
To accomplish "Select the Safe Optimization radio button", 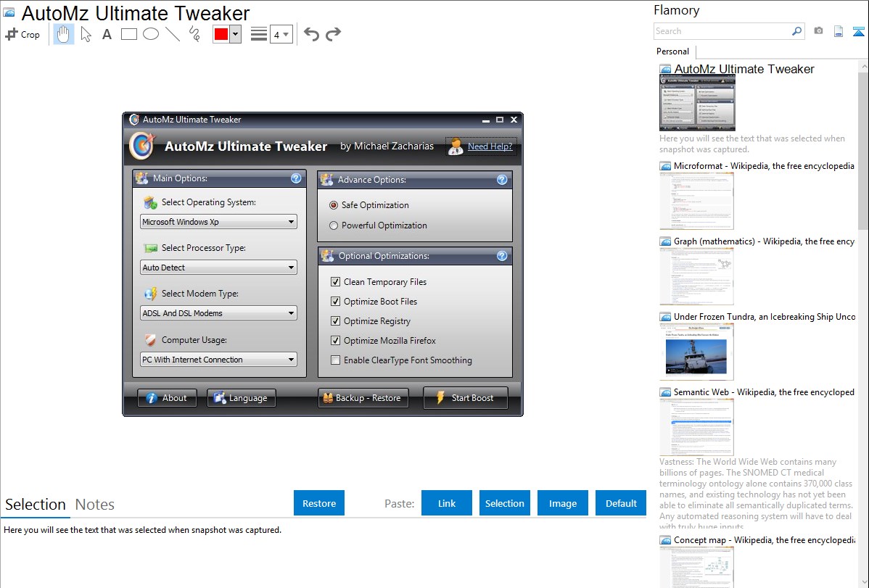I will click(x=334, y=205).
